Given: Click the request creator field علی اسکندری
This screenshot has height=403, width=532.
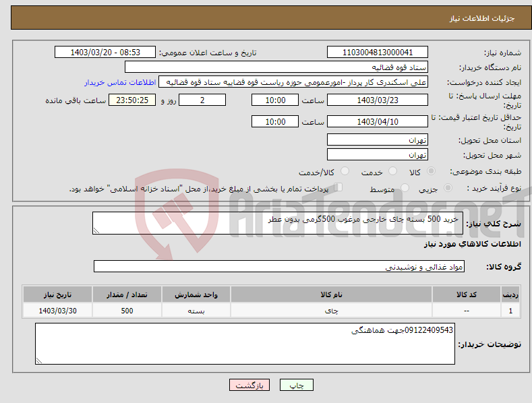Looking at the screenshot, I should click(x=293, y=82).
